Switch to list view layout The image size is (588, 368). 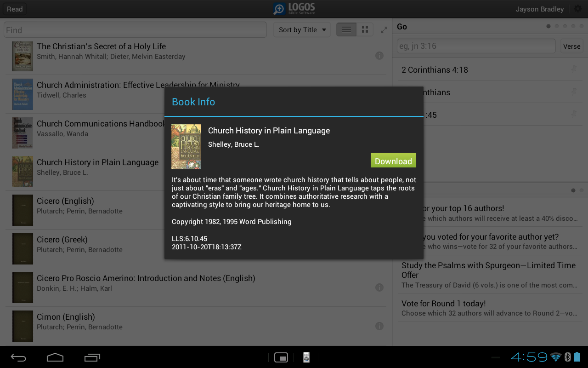[346, 30]
